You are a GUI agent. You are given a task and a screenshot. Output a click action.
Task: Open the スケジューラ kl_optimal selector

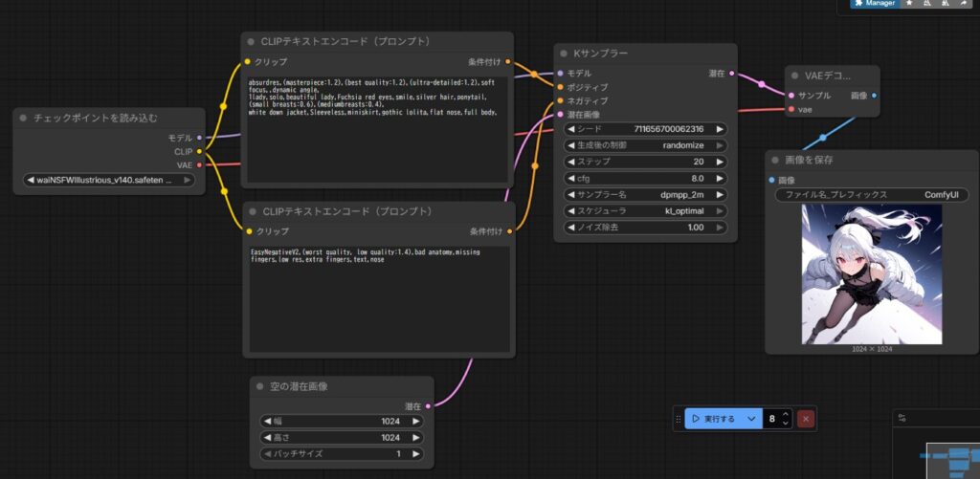click(x=646, y=210)
